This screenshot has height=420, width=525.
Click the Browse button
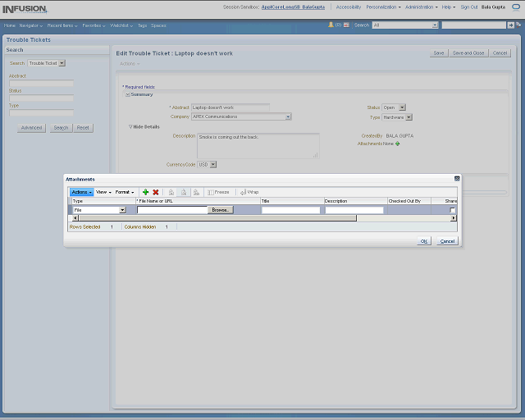(221, 210)
